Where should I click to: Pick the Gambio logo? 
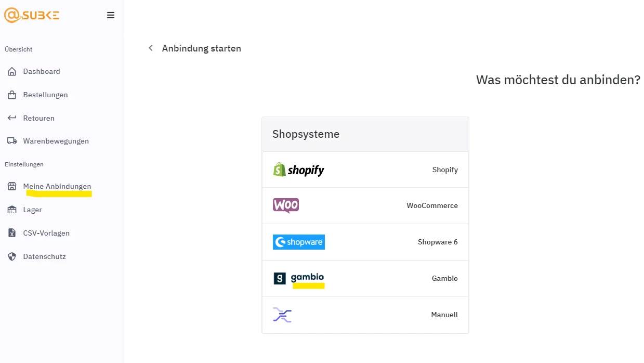pos(299,278)
